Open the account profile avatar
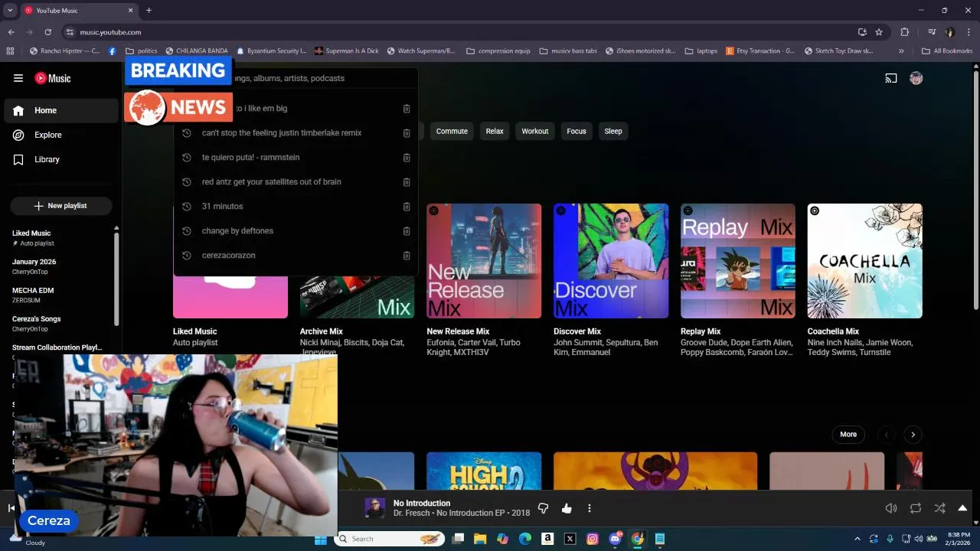980x551 pixels. [916, 78]
